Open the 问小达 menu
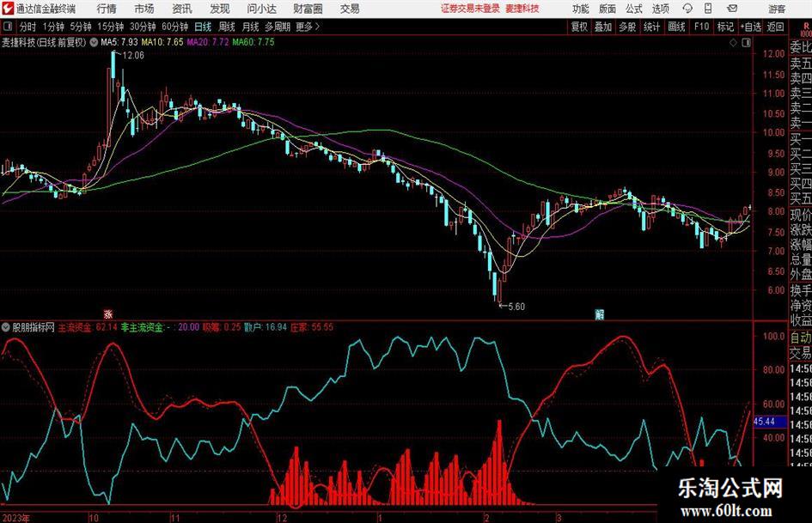The image size is (812, 523). click(262, 9)
